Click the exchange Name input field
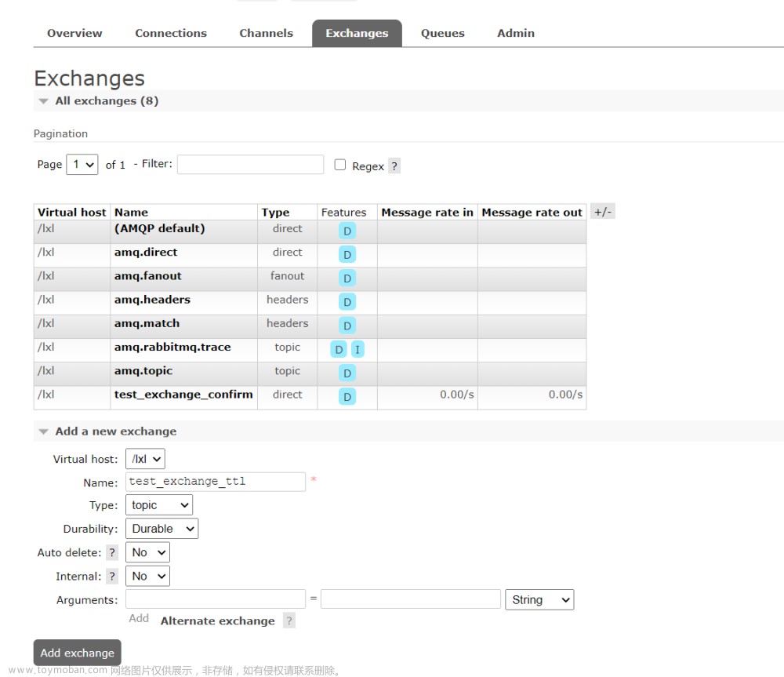The width and height of the screenshot is (784, 677). click(216, 482)
